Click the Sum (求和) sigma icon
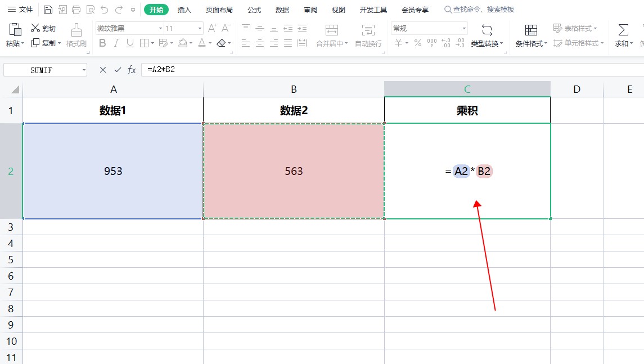Image resolution: width=644 pixels, height=364 pixels. coord(623,29)
